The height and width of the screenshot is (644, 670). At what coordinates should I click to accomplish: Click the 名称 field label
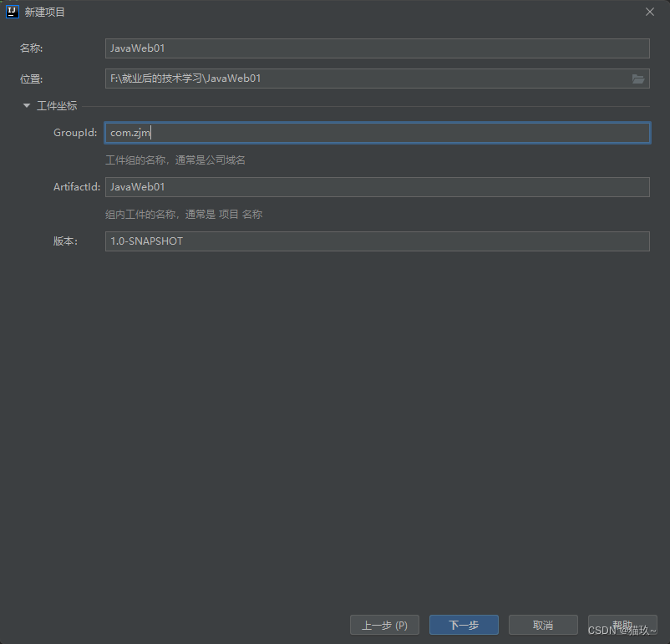[30, 48]
